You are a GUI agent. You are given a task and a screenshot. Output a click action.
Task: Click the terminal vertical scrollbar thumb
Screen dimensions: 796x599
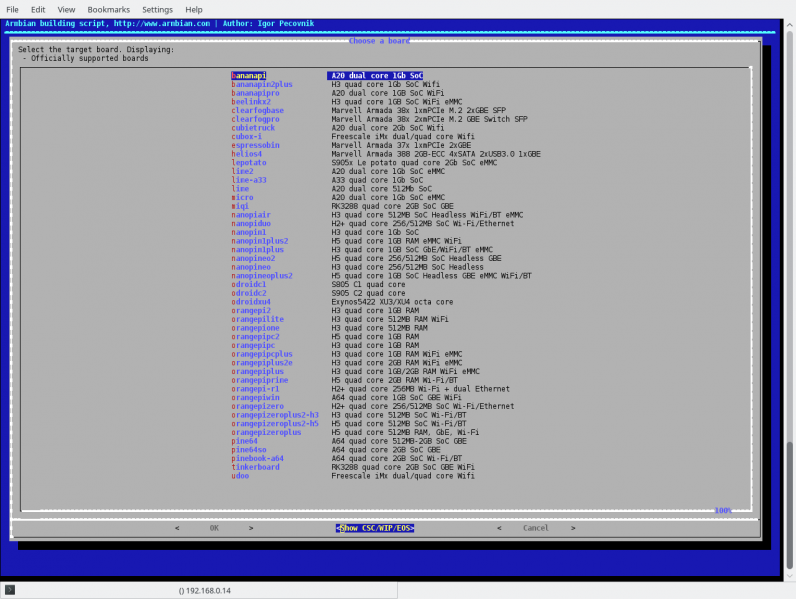pos(789,505)
